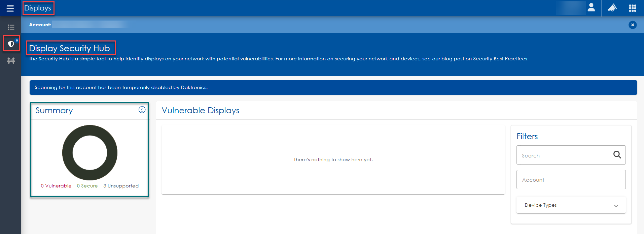The image size is (644, 234).
Task: Open the hamburger navigation menu
Action: 10,8
